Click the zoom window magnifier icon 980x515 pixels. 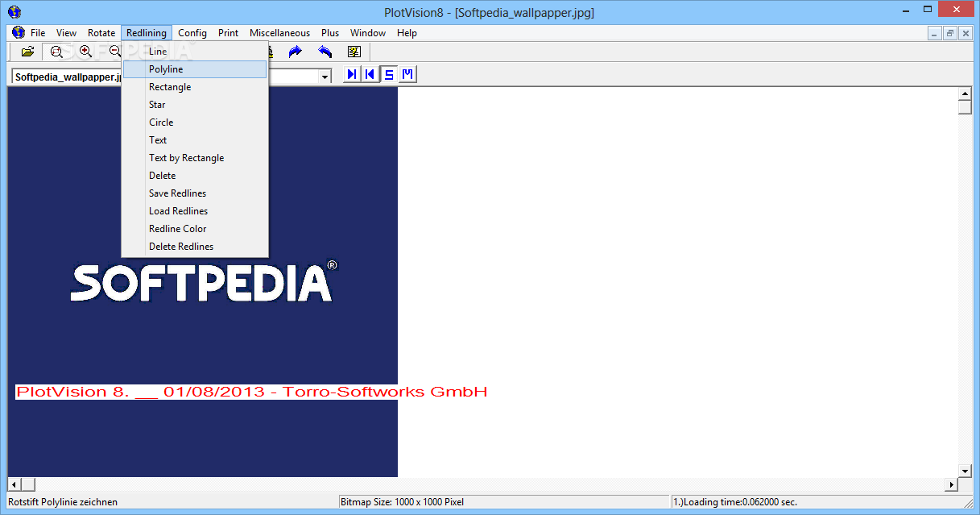(x=56, y=52)
